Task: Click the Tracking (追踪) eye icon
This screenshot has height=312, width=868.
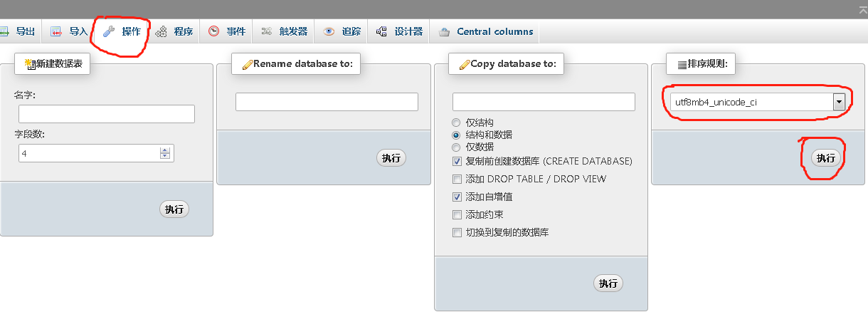Action: (329, 31)
